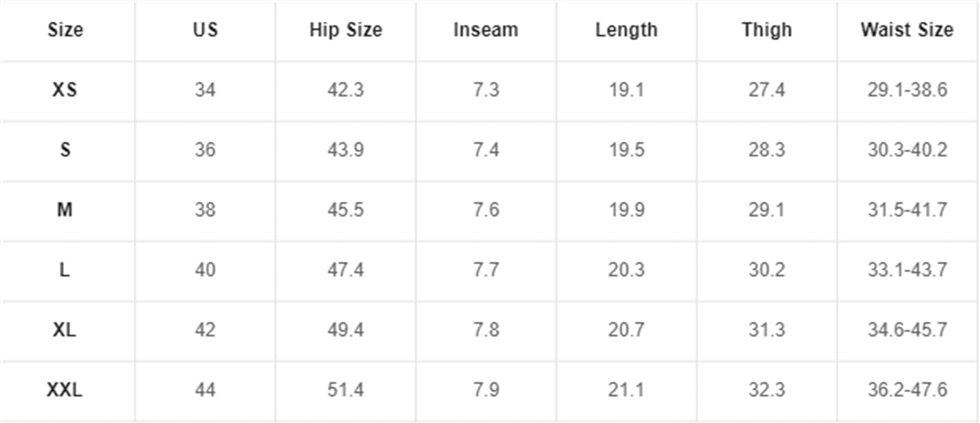980x423 pixels.
Task: Click hip size value 51.4
Action: (346, 390)
